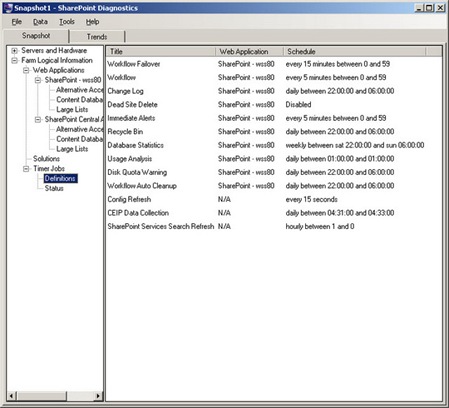Open the Tools menu

pyautogui.click(x=67, y=22)
